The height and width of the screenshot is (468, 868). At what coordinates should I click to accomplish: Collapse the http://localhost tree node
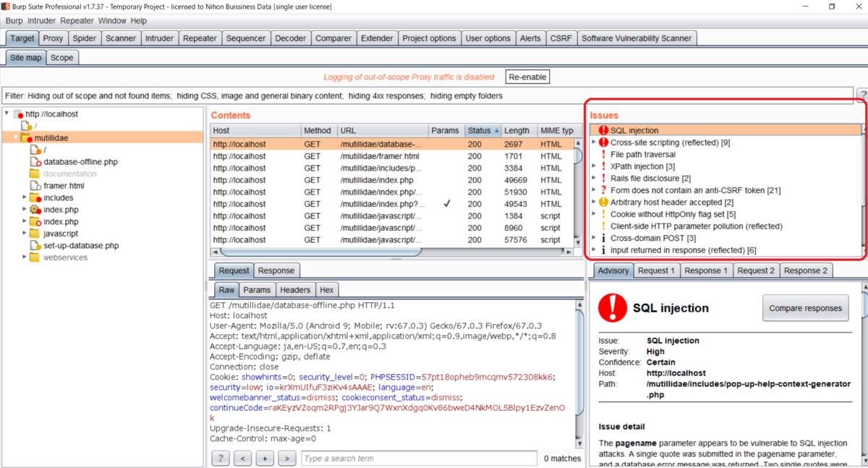[7, 114]
